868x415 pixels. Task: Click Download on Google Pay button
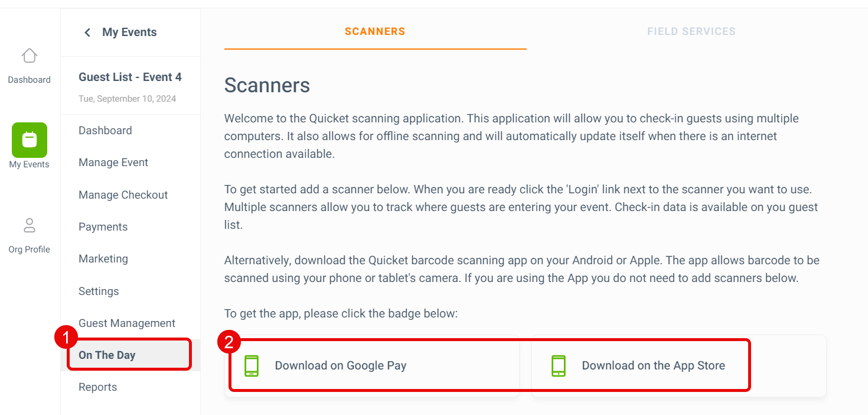tap(372, 365)
